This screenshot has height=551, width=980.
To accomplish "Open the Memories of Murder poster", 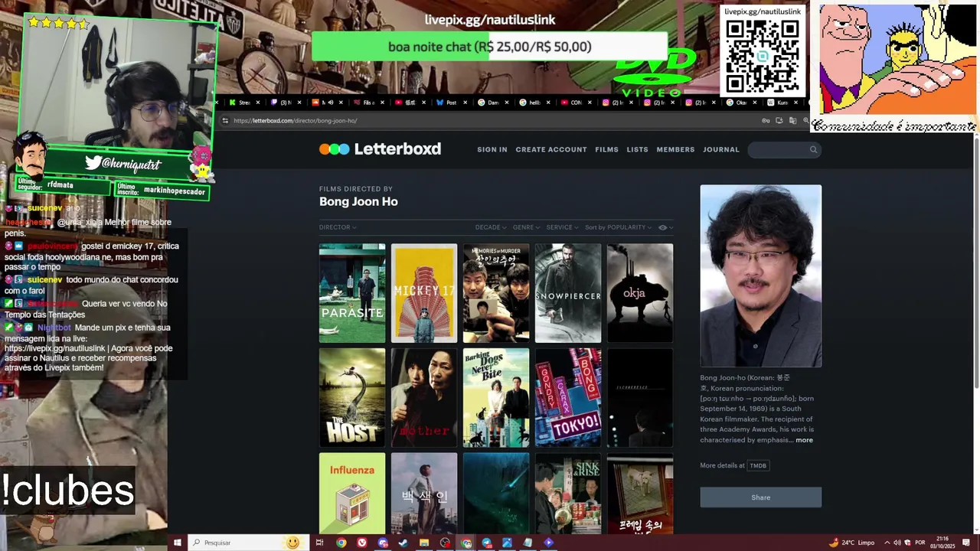I will [x=496, y=293].
